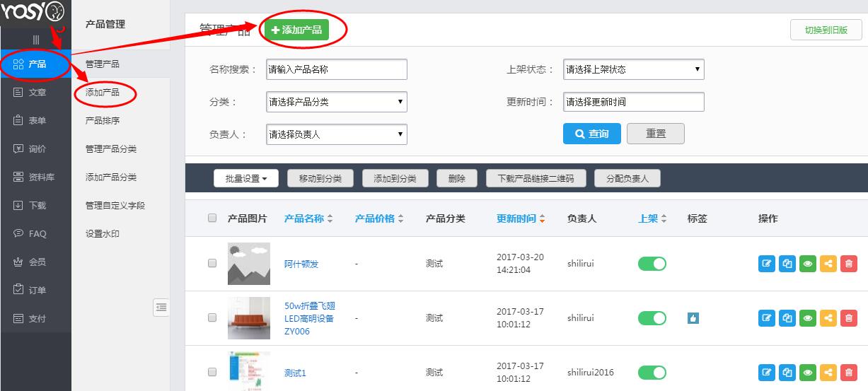Open the 上架状态 dropdown
The height and width of the screenshot is (391, 868).
pos(634,69)
